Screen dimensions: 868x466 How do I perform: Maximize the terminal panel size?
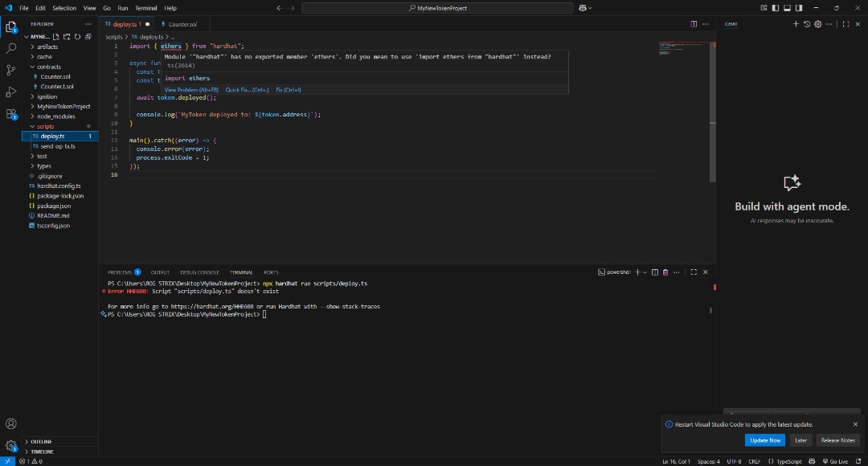pos(694,272)
